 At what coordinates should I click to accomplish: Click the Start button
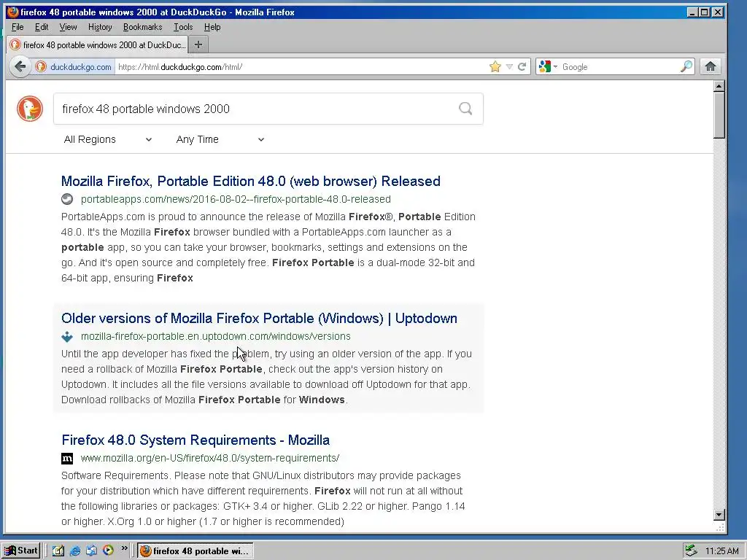coord(21,551)
